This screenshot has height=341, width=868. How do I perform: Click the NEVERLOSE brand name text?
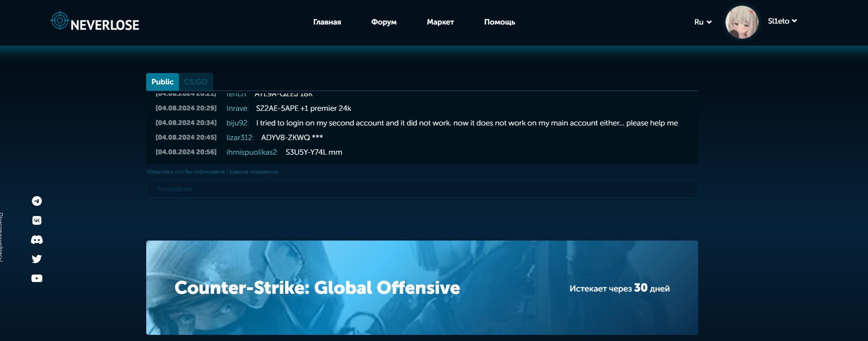pos(105,25)
